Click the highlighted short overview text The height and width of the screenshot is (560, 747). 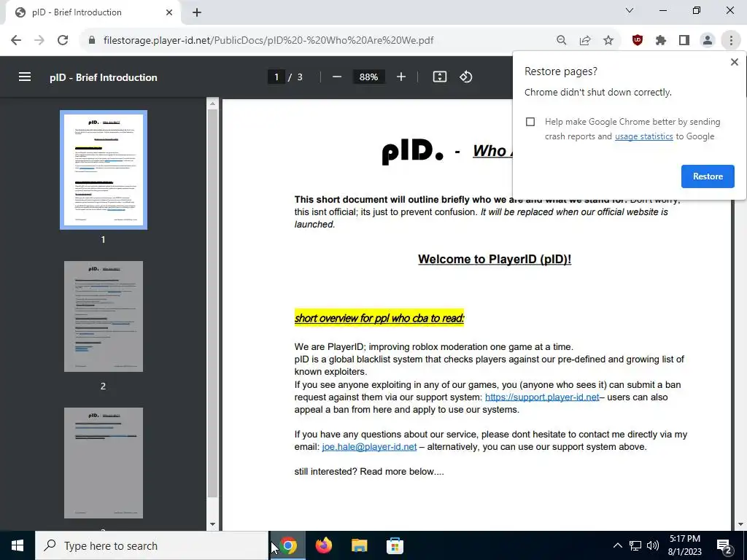pyautogui.click(x=379, y=318)
